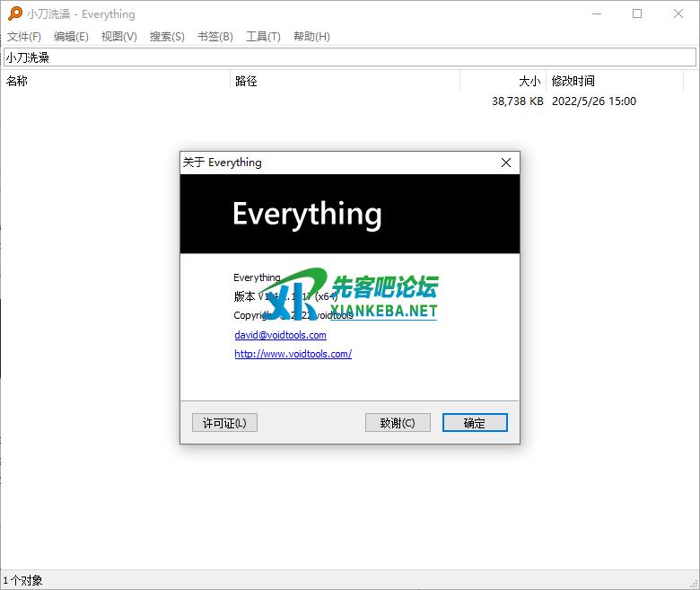Open the 书签(B) menu
The image size is (700, 590).
[214, 36]
